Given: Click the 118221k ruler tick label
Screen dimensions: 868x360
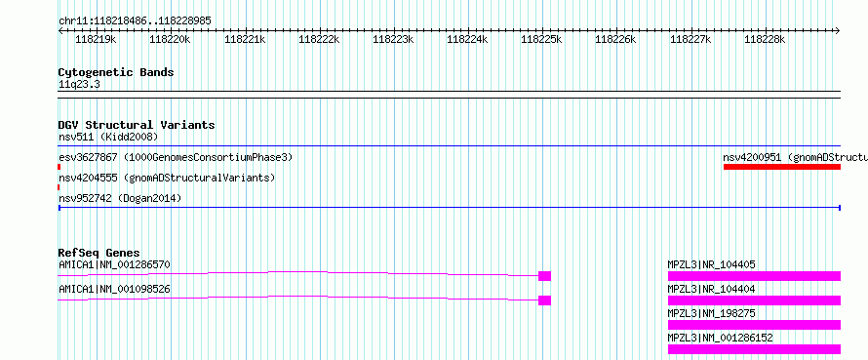Looking at the screenshot, I should tap(245, 39).
